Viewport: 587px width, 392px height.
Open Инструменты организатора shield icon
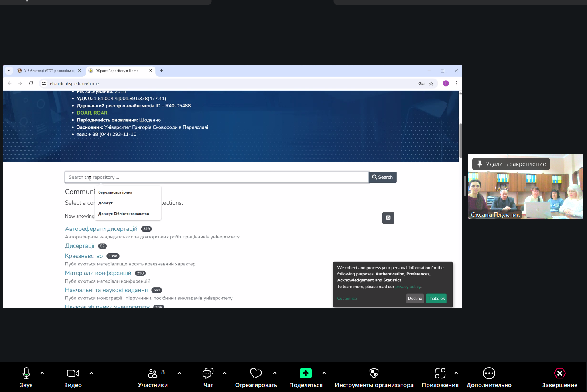point(374,374)
